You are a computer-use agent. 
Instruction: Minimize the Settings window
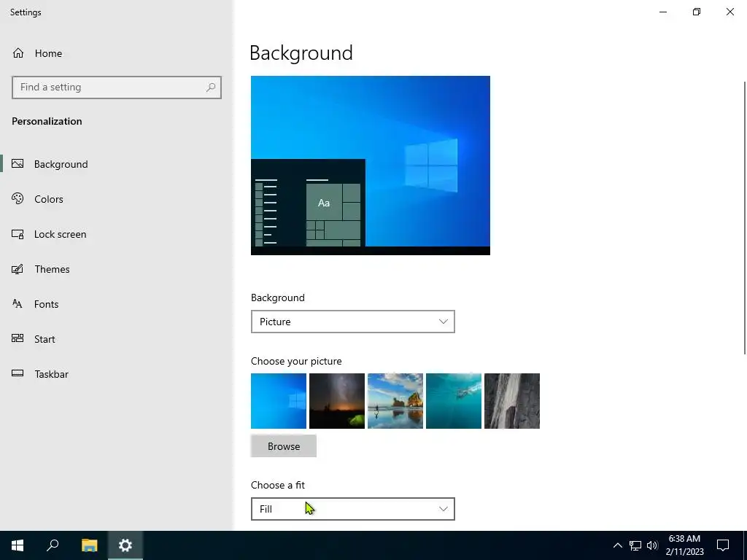pyautogui.click(x=663, y=12)
